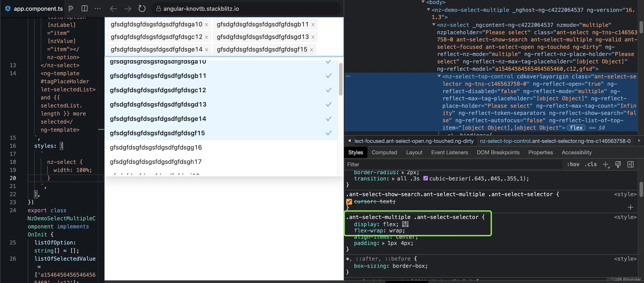Viewport: 644px width, 283px height.
Task: Collapse the nz-demo-select-multiple tree node
Action: tap(428, 10)
